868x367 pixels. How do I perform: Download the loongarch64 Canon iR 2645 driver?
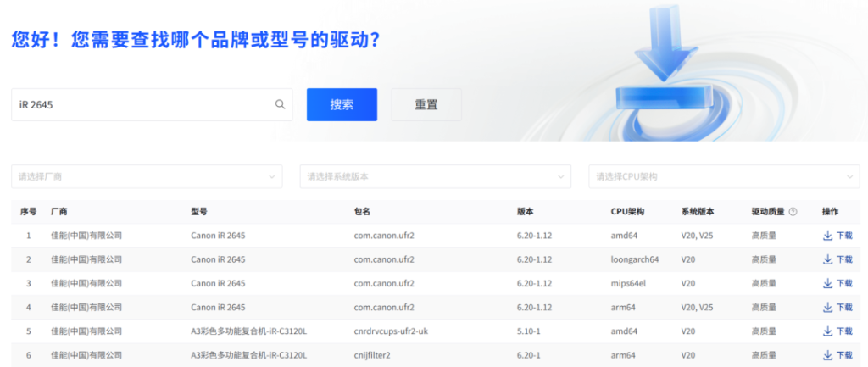click(837, 259)
